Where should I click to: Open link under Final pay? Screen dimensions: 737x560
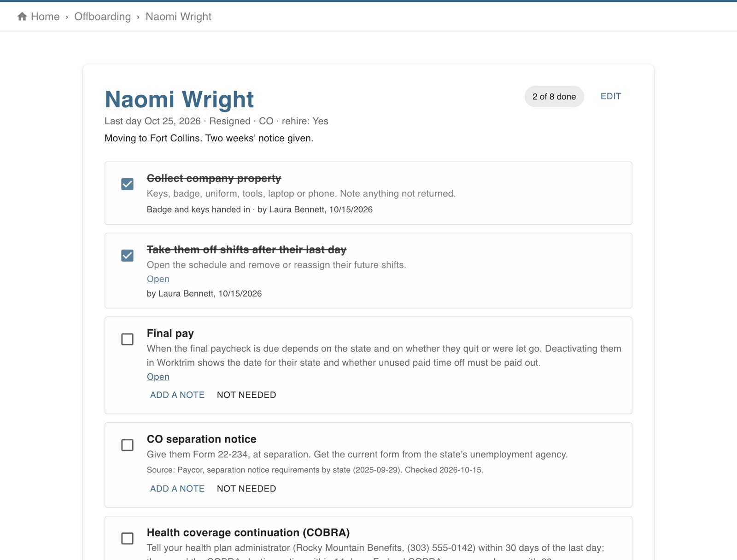pyautogui.click(x=158, y=377)
